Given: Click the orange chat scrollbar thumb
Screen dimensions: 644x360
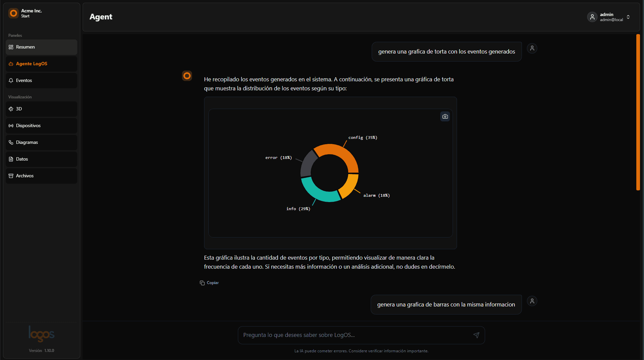Looking at the screenshot, I should point(638,112).
